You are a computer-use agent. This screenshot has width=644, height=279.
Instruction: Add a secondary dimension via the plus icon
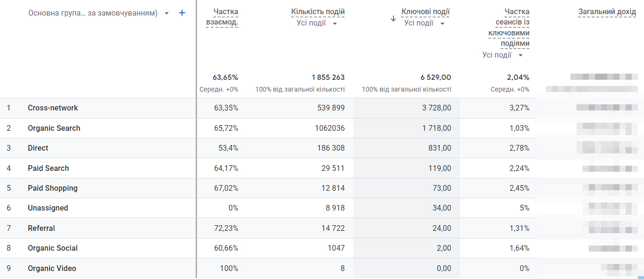coord(182,13)
